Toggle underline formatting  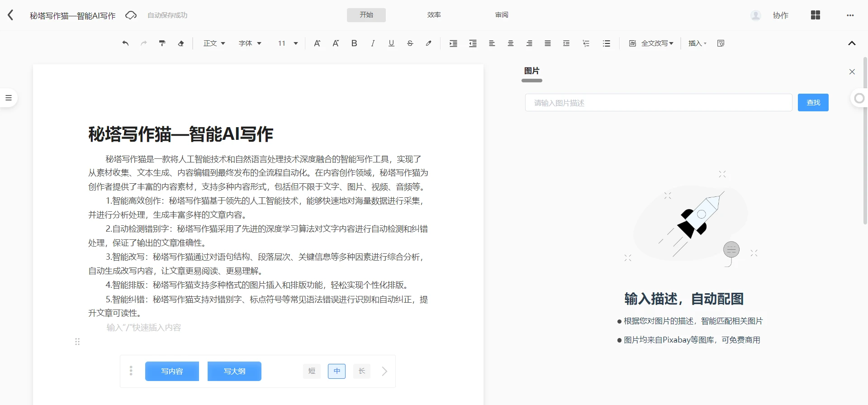391,43
